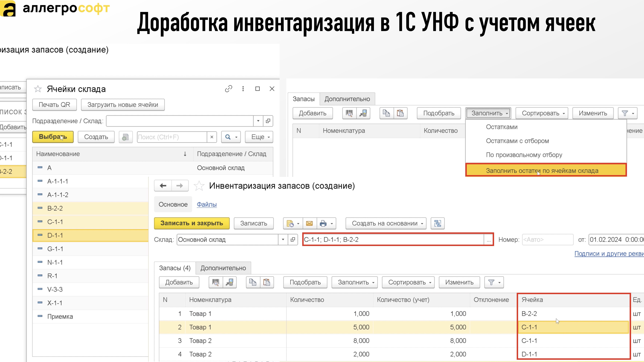Clear the search field with the X icon
Screen dimensions: 644x362
coord(212,137)
